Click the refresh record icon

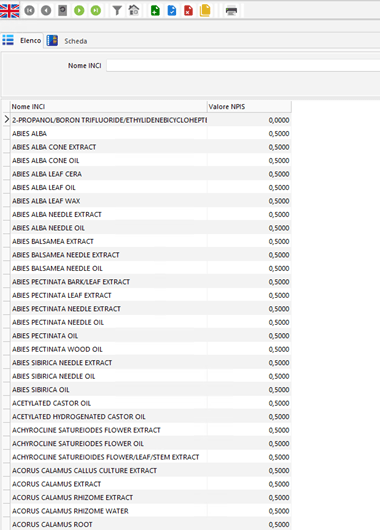(x=63, y=11)
